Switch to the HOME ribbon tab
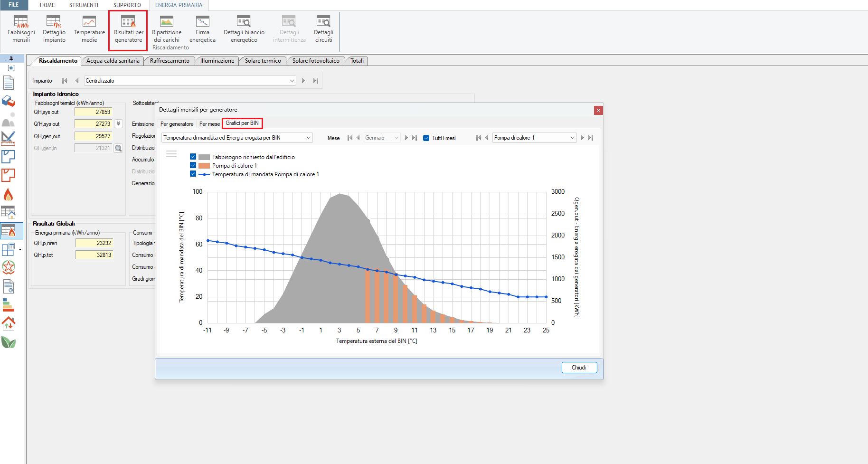Image resolution: width=868 pixels, height=464 pixels. pos(47,5)
